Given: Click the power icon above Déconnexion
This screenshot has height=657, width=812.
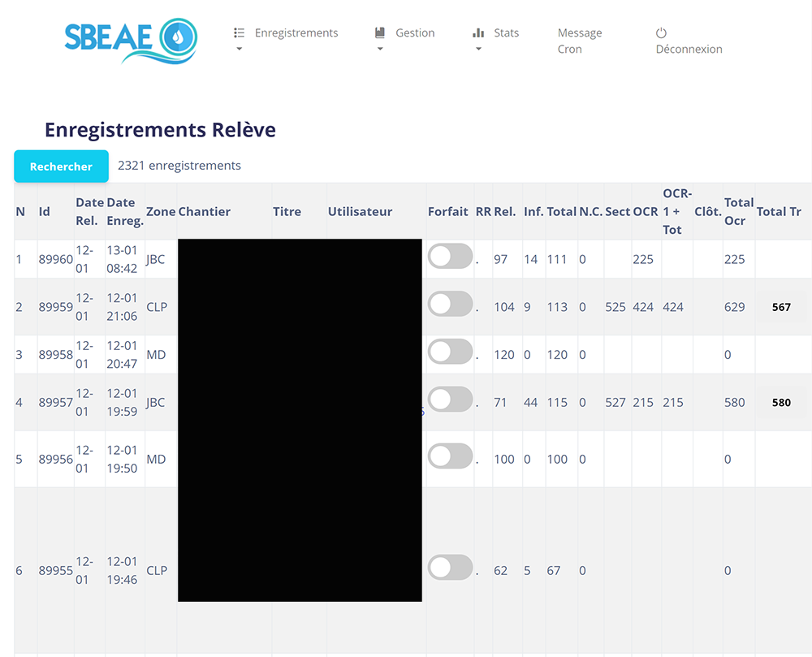Looking at the screenshot, I should point(661,33).
